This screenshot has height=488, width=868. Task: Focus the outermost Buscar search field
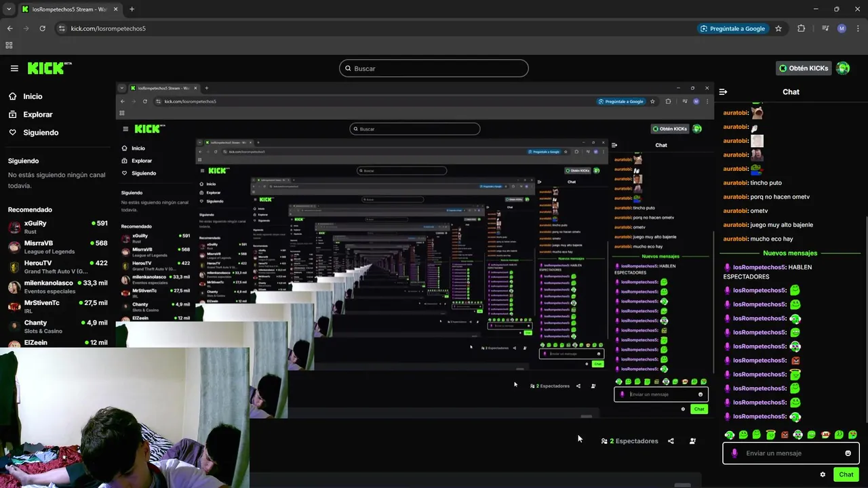click(x=434, y=68)
